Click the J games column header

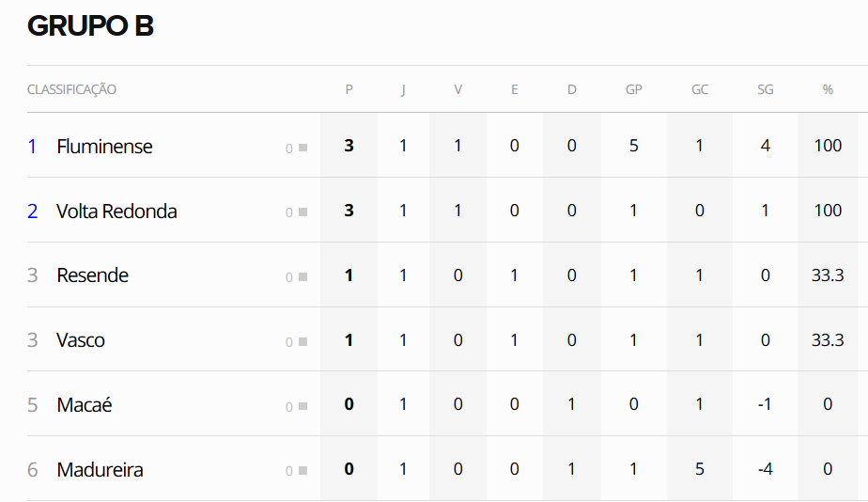pyautogui.click(x=403, y=90)
